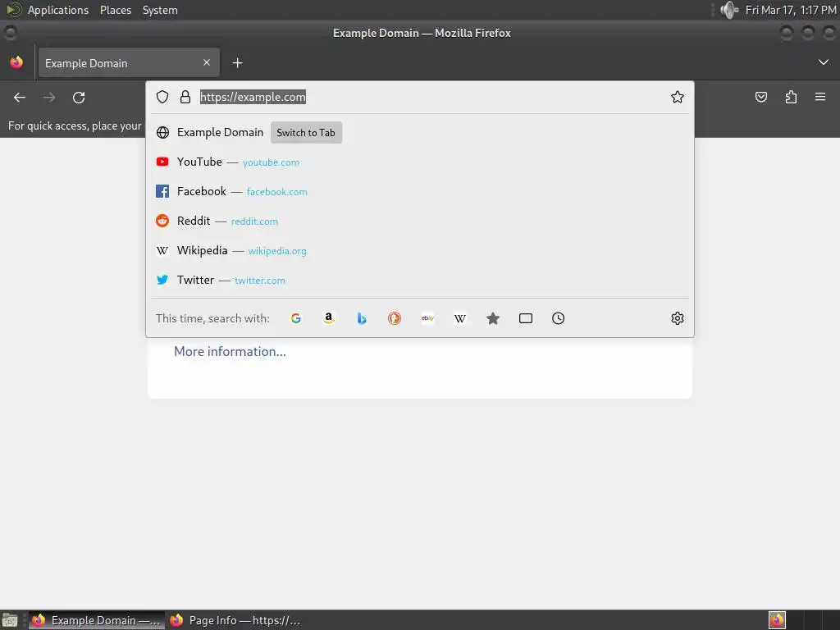Search with Amazon this time
Screen dimensions: 840x630
(x=329, y=318)
